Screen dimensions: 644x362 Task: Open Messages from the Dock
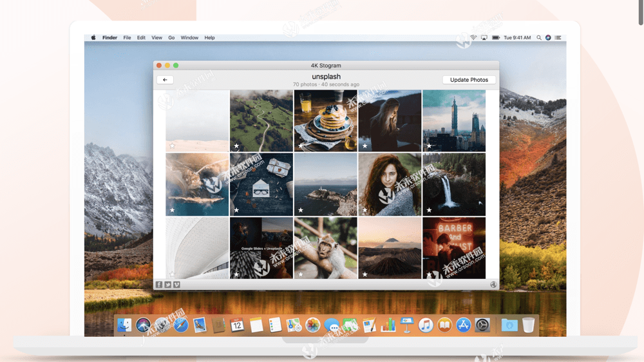[x=332, y=325]
